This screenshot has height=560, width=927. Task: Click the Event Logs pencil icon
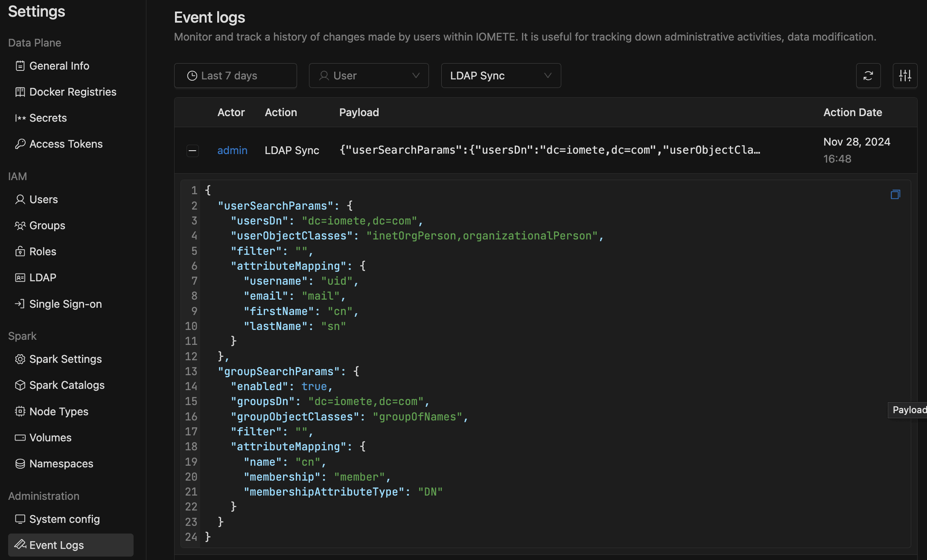[x=20, y=544]
